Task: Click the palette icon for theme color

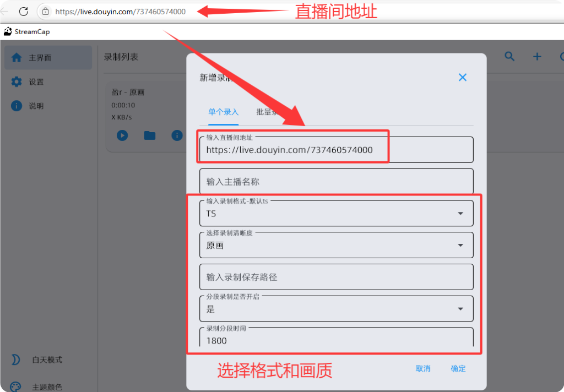Action: pyautogui.click(x=15, y=386)
